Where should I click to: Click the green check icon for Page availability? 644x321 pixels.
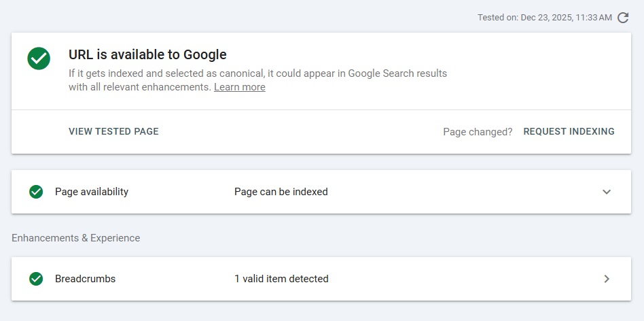coord(37,192)
